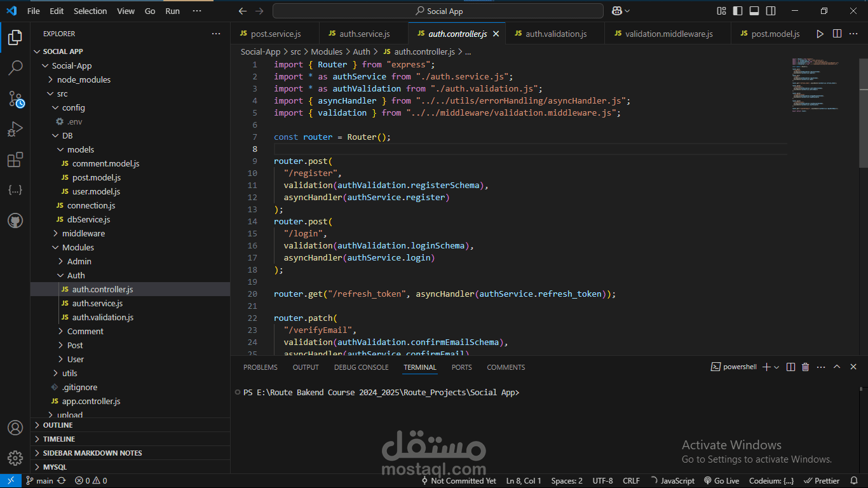The height and width of the screenshot is (488, 868).
Task: Open the Copilot chat icon
Action: coord(617,11)
